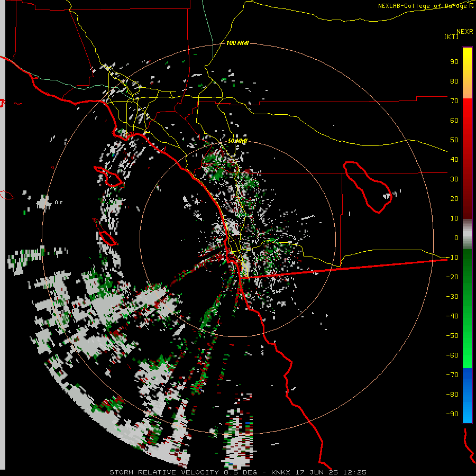Viewport: 476px width, 476px height.
Task: Click the 12:25 time in the caption
Action: [x=355, y=472]
